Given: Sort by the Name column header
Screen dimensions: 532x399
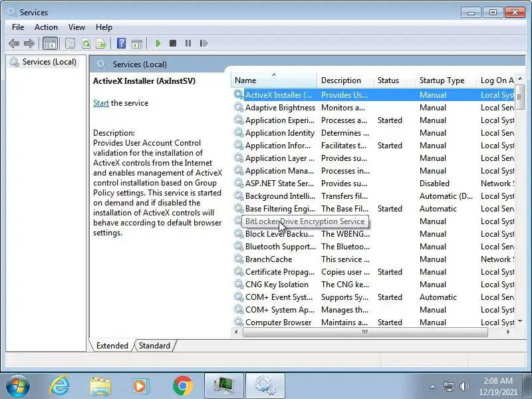Looking at the screenshot, I should coord(274,80).
